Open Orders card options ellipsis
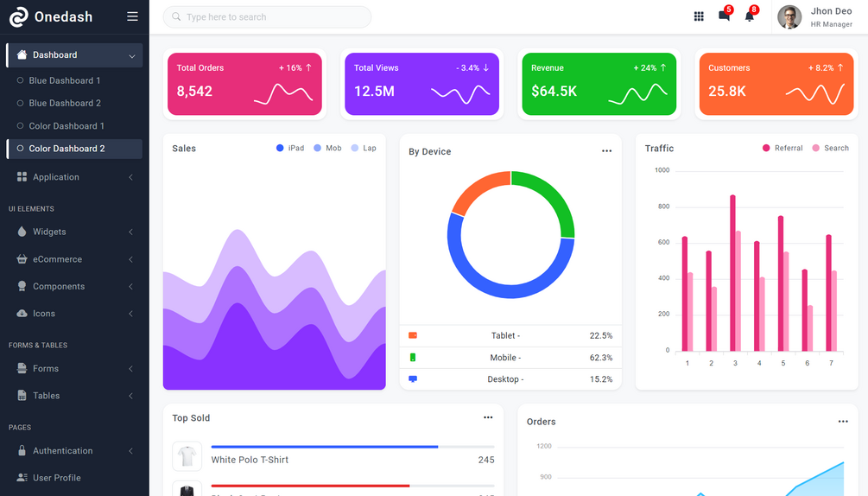This screenshot has height=496, width=868. pos(843,422)
